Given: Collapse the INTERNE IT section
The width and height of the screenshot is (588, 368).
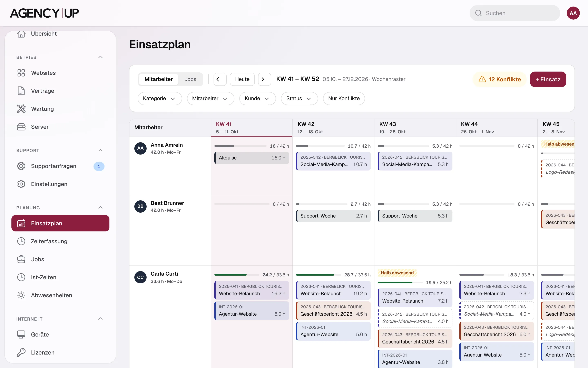Looking at the screenshot, I should pos(100,319).
